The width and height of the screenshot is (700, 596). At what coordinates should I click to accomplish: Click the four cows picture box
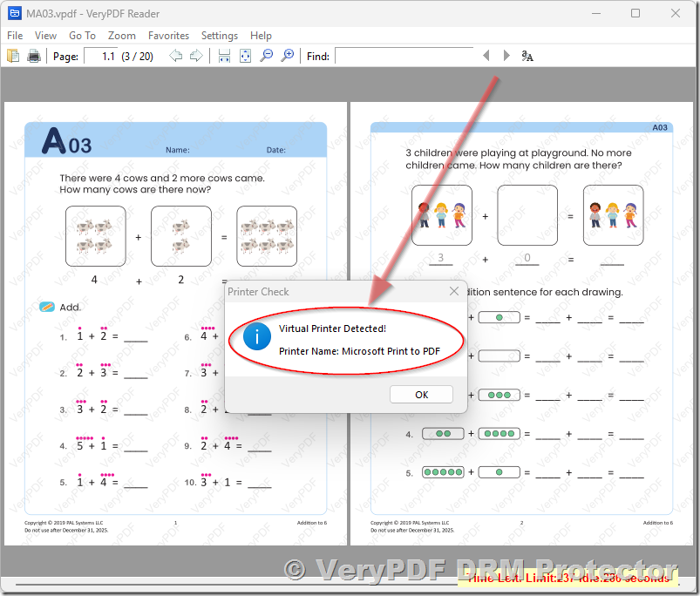pyautogui.click(x=95, y=236)
